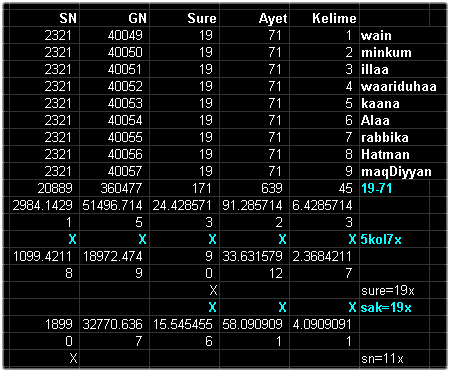Click GN value 40049

pyautogui.click(x=125, y=35)
